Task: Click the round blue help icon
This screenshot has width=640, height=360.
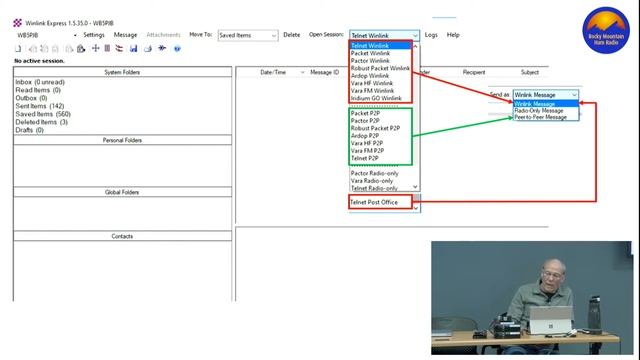Action: (x=177, y=49)
